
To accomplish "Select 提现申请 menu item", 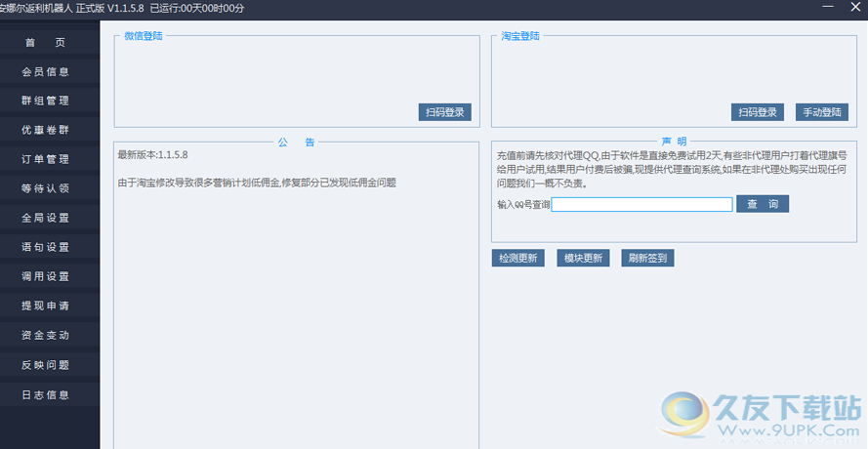I will click(x=45, y=306).
